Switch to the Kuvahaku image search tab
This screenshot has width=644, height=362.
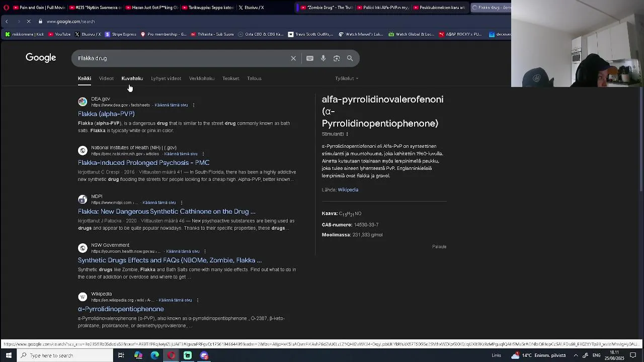click(x=132, y=78)
